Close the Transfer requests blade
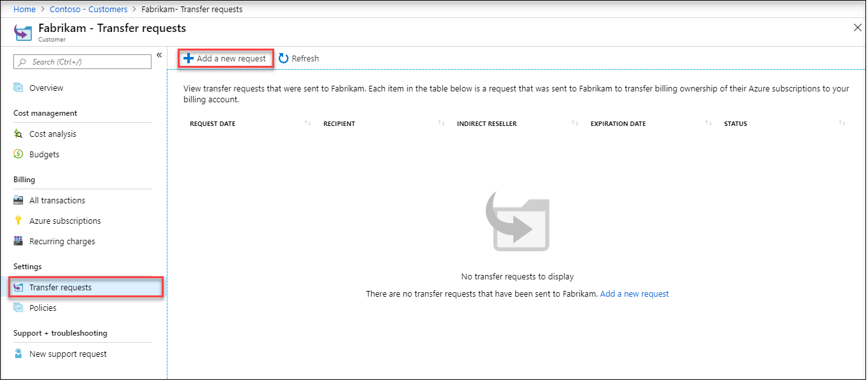This screenshot has height=383, width=868. 858,27
